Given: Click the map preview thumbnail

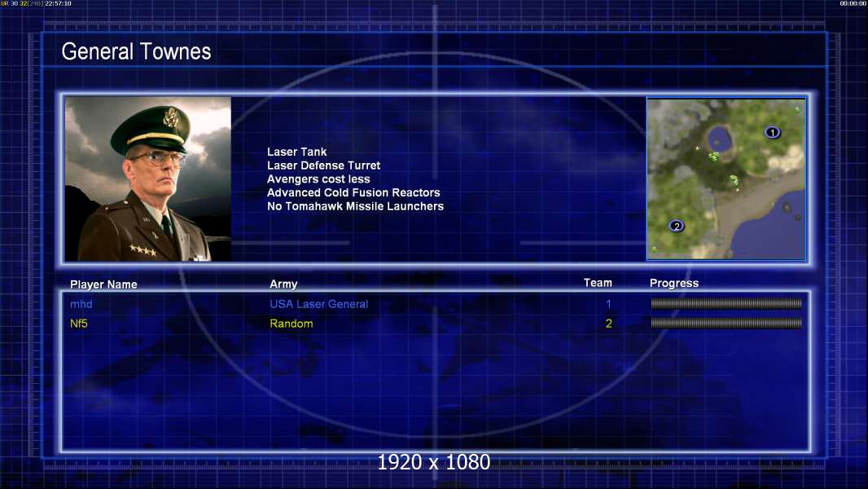Looking at the screenshot, I should click(x=726, y=178).
